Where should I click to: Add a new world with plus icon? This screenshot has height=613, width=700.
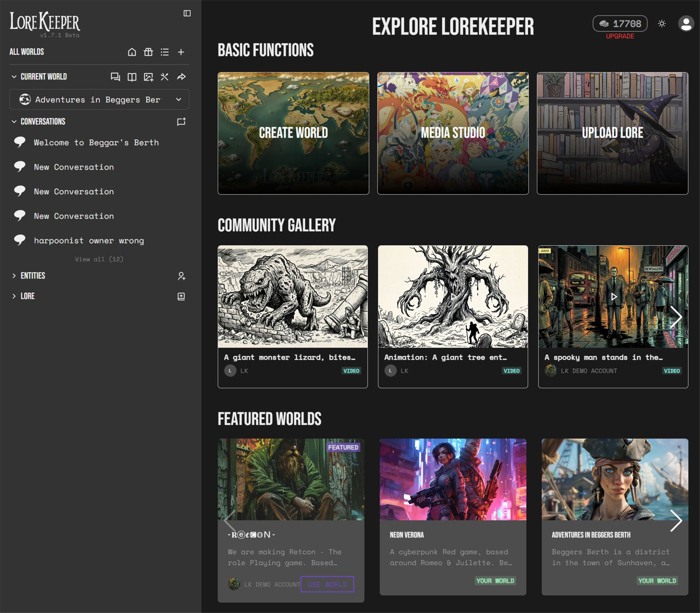pos(181,52)
